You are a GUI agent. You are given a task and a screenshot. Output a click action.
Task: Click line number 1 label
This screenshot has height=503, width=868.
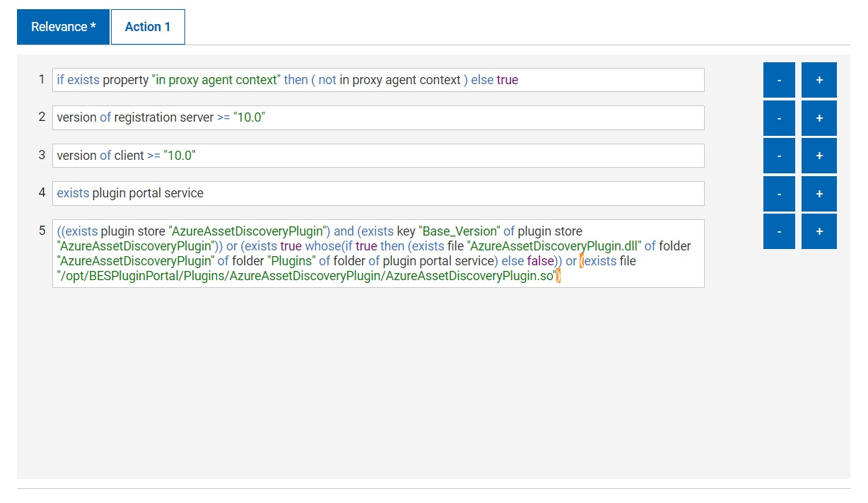tap(42, 79)
